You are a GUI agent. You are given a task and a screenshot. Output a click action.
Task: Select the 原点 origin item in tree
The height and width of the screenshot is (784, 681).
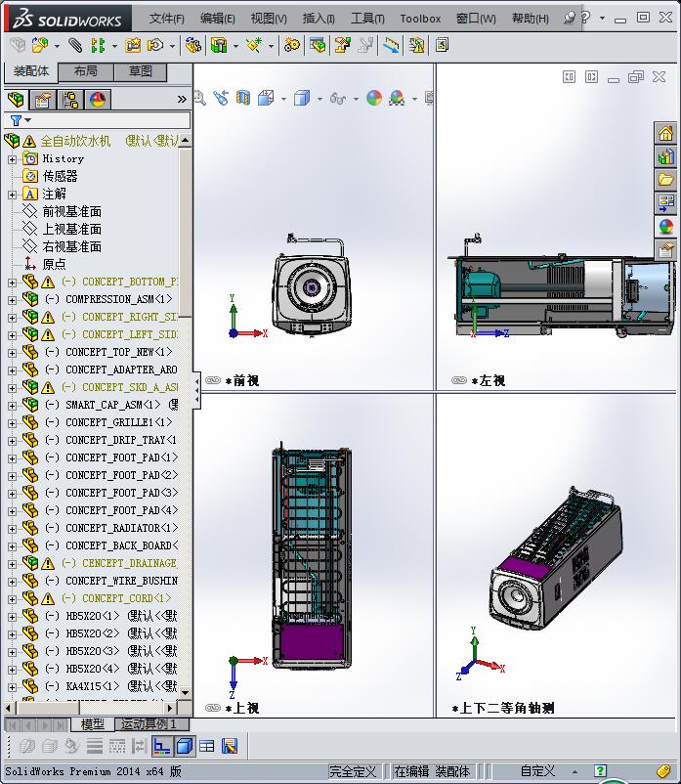coord(54,264)
